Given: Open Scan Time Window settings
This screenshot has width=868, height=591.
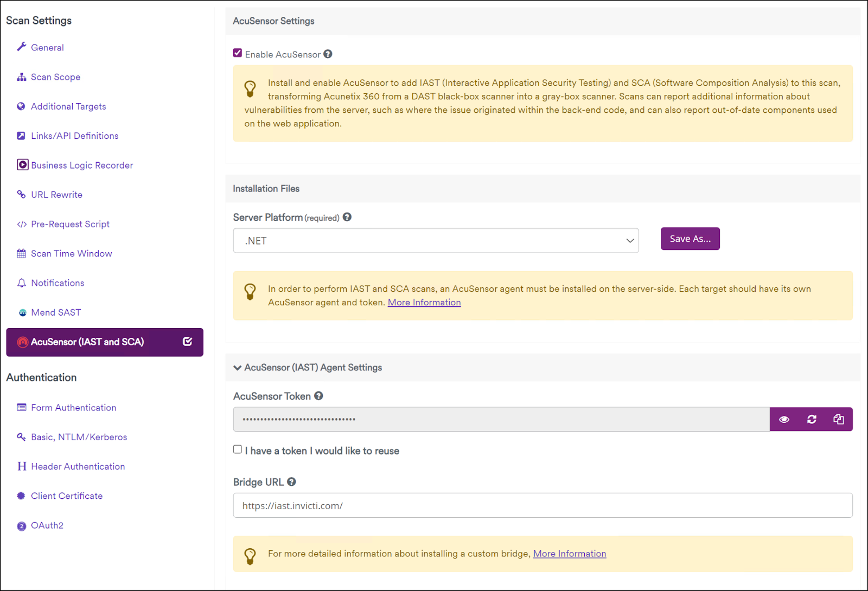Looking at the screenshot, I should (x=71, y=253).
